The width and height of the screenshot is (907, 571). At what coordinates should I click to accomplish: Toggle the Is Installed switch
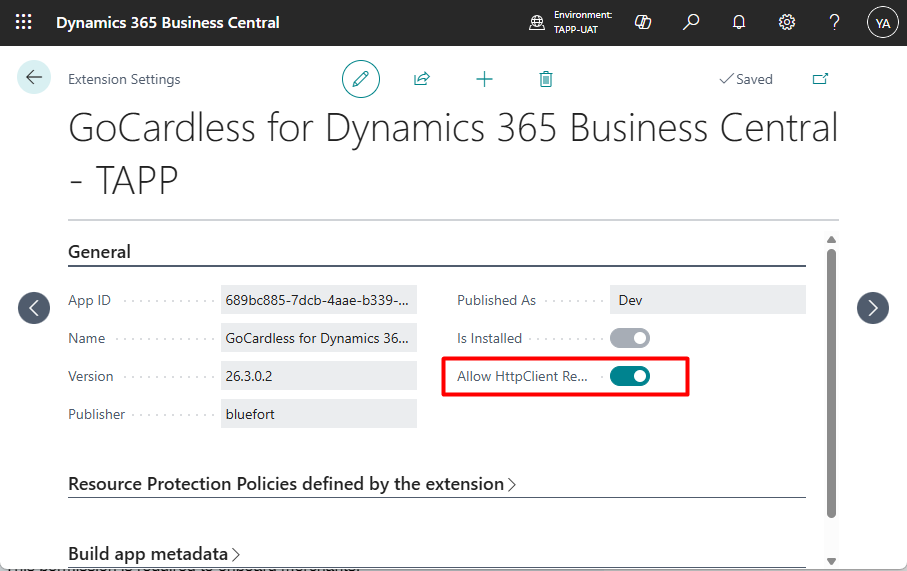[630, 338]
